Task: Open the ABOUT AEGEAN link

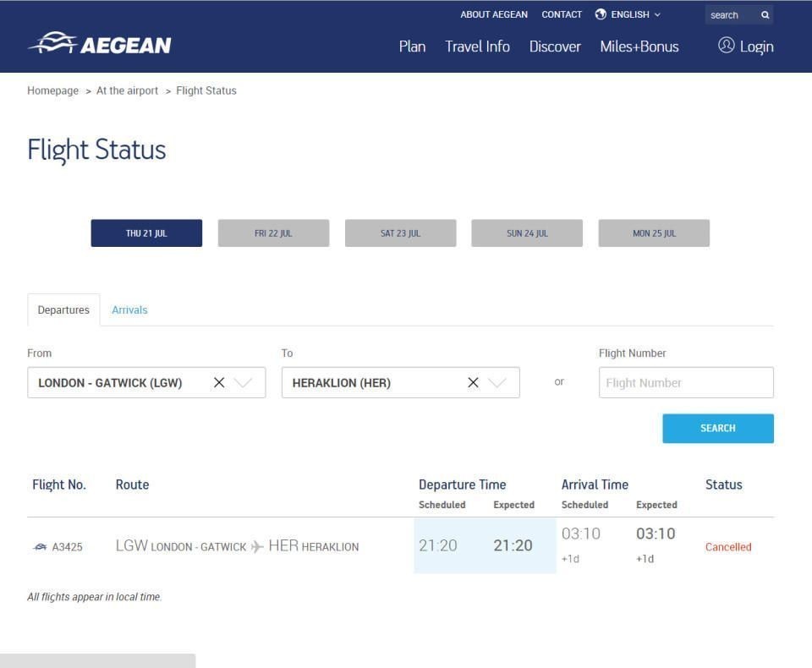Action: (494, 14)
